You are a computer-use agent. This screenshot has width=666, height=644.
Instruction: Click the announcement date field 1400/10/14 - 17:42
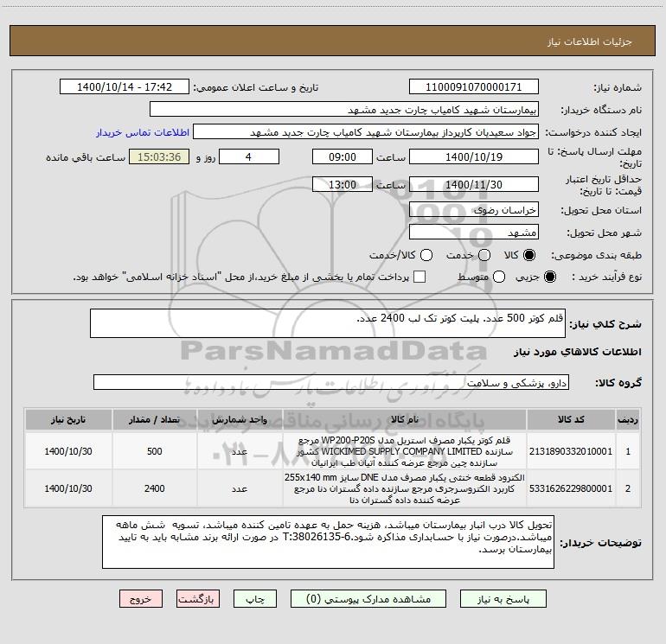click(x=125, y=87)
